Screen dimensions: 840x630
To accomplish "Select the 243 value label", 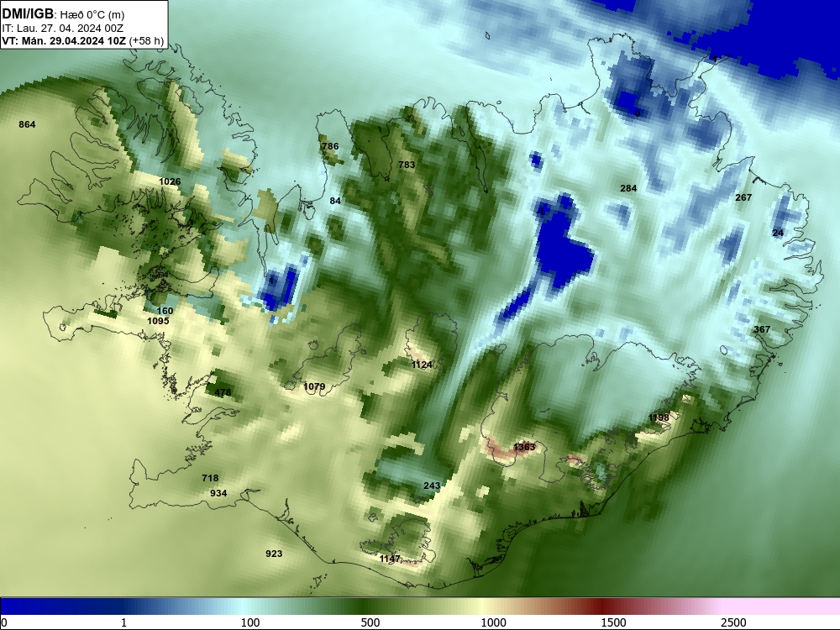I will (x=432, y=486).
